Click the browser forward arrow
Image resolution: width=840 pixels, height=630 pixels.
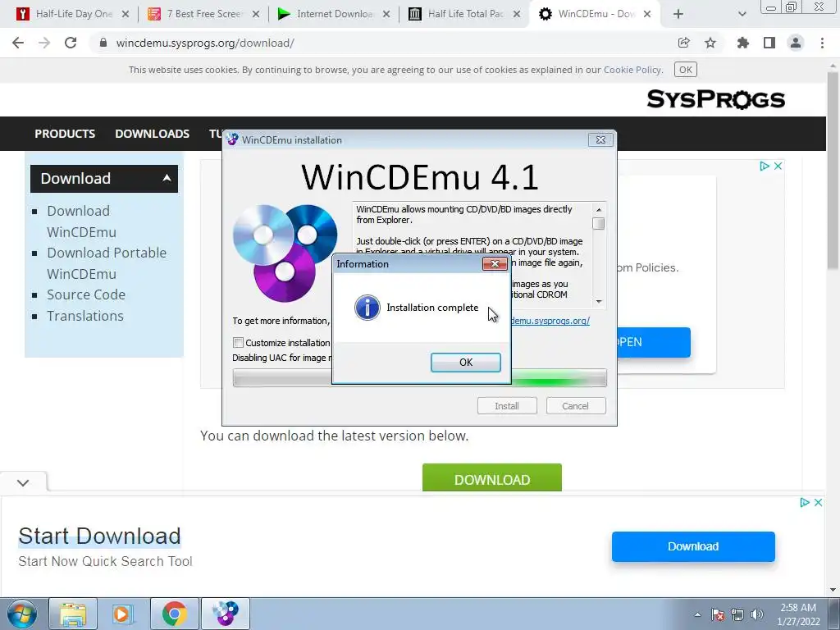point(44,43)
